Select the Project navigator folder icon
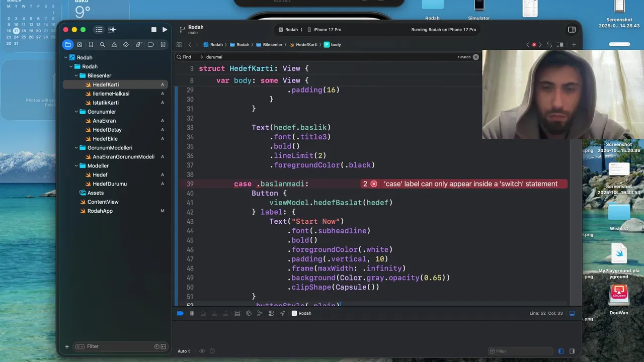 pyautogui.click(x=67, y=44)
